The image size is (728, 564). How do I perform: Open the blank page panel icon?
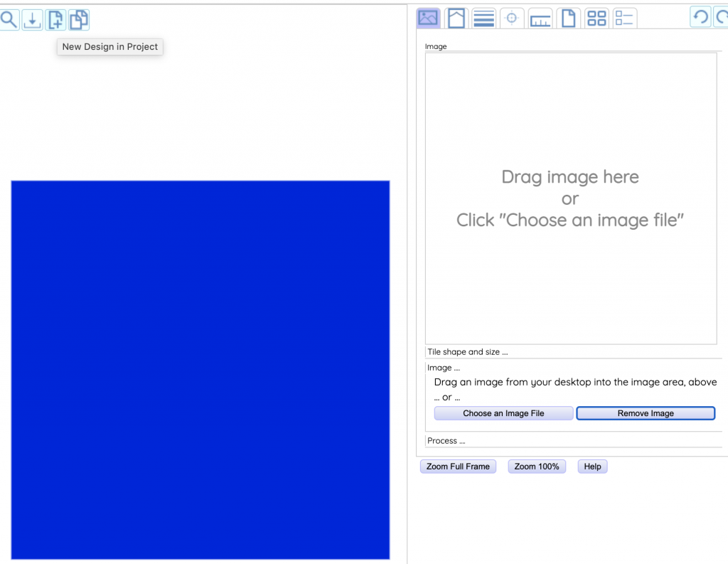[x=568, y=18]
